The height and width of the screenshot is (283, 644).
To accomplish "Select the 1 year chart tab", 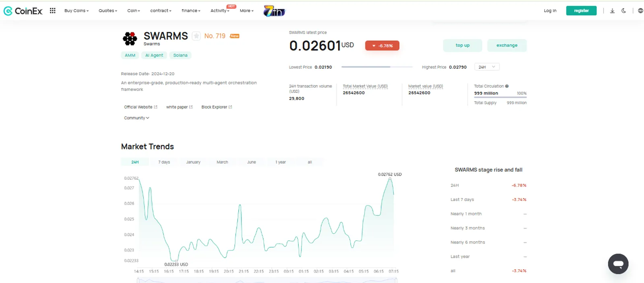I will pyautogui.click(x=281, y=162).
